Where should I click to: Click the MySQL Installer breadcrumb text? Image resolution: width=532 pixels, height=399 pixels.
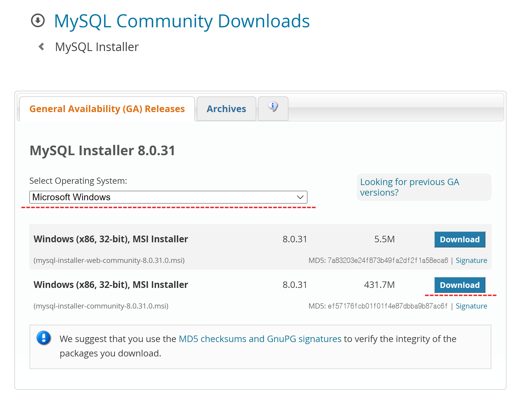[97, 47]
